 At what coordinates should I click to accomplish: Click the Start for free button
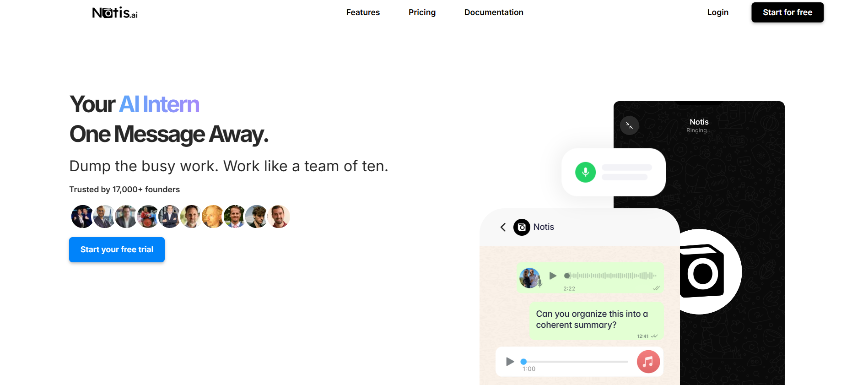click(787, 12)
